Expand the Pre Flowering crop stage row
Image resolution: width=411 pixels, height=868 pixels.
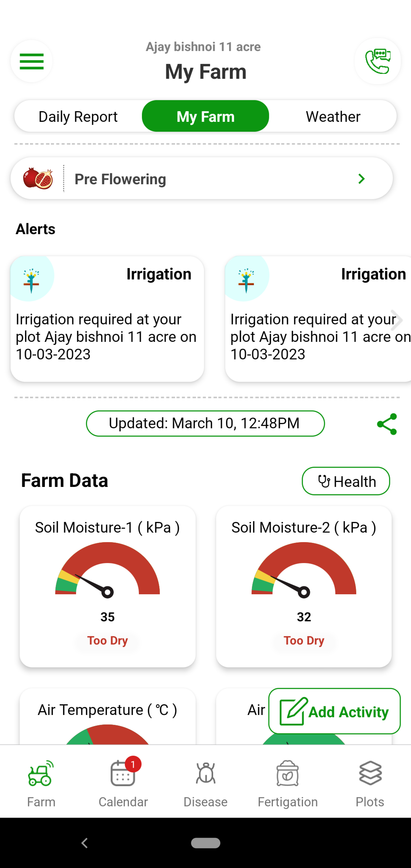click(361, 178)
